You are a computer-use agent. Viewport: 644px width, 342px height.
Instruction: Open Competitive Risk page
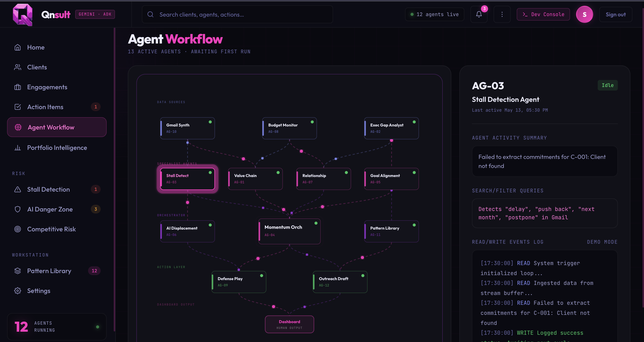57,229
